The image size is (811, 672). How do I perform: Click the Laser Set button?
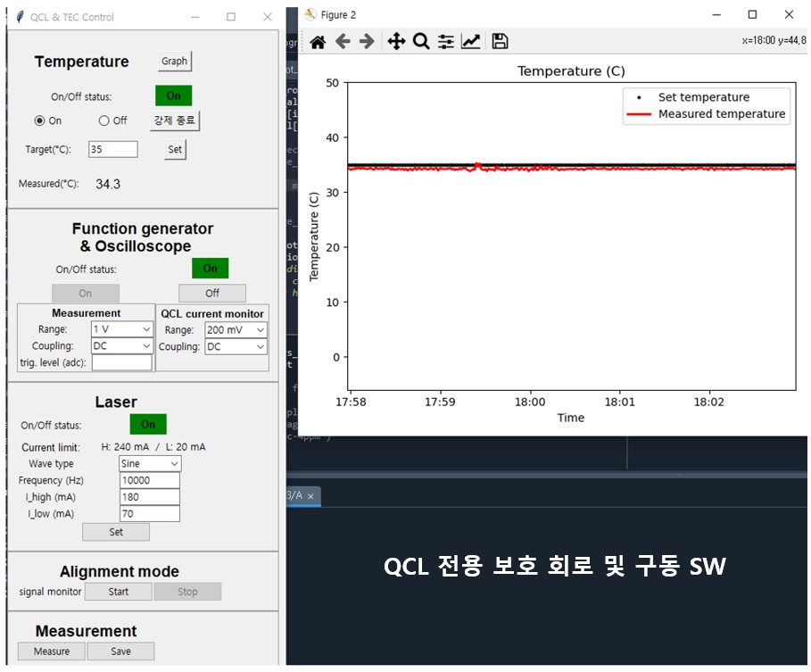click(x=116, y=532)
